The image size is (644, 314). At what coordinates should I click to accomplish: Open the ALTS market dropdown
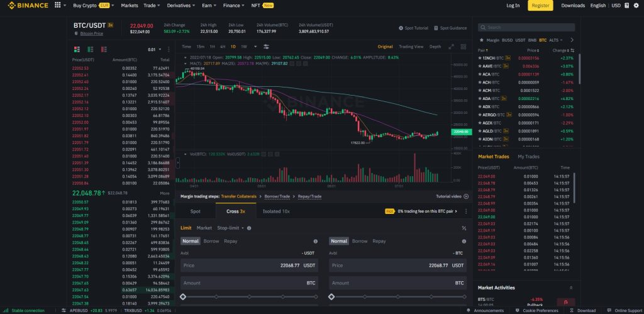(x=556, y=40)
